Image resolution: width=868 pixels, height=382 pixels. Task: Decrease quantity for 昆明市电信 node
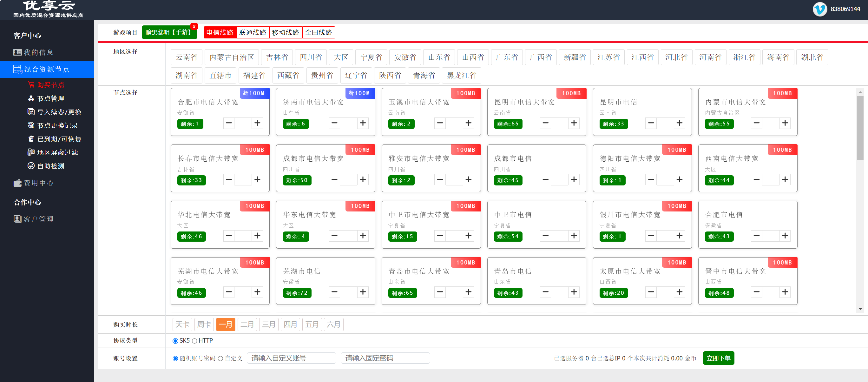coord(651,123)
